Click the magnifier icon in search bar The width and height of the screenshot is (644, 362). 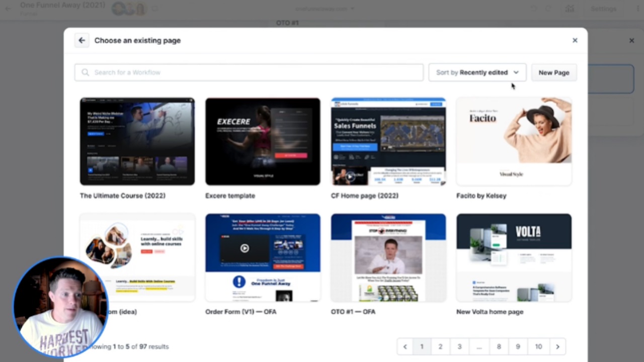pyautogui.click(x=86, y=72)
